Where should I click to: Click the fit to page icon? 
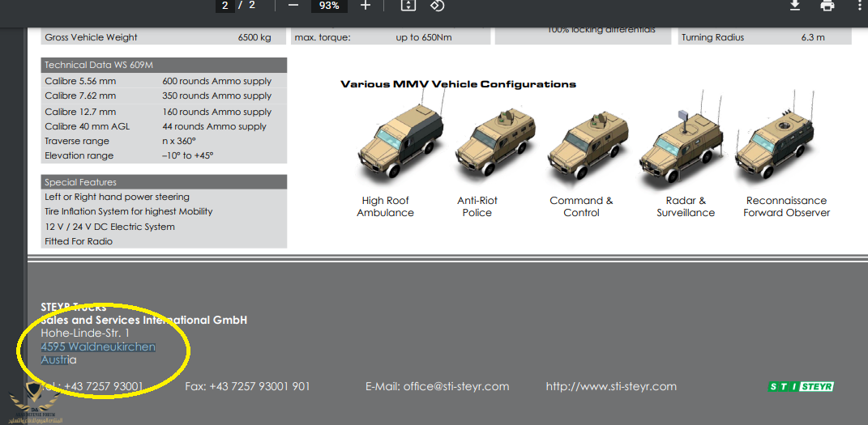408,6
